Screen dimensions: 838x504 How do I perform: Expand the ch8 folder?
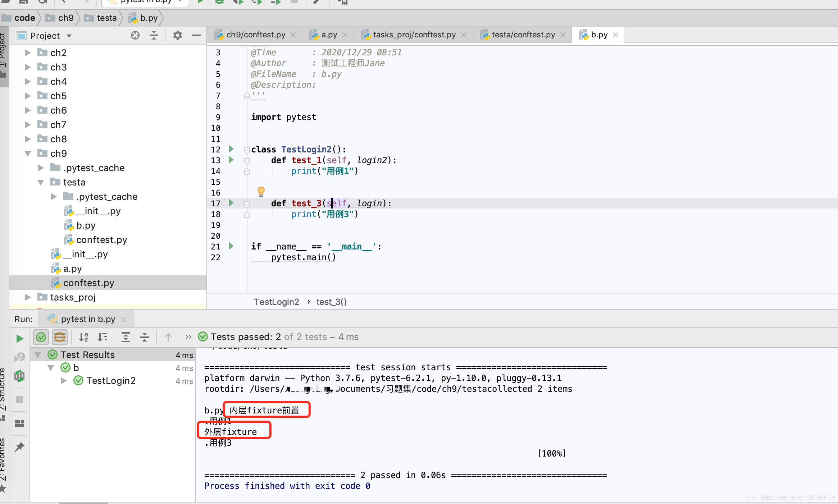pos(28,139)
